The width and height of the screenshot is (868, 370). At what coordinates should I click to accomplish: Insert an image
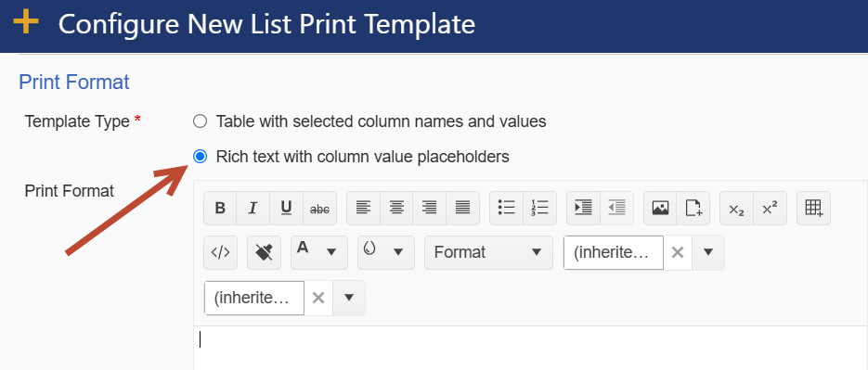[660, 208]
